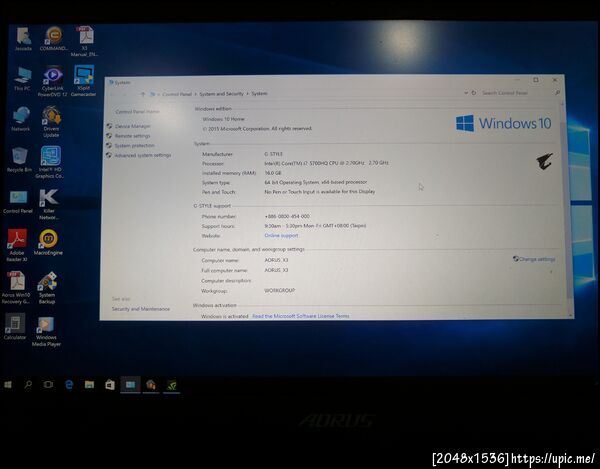Open the Start menu
600x469 pixels.
click(x=8, y=384)
